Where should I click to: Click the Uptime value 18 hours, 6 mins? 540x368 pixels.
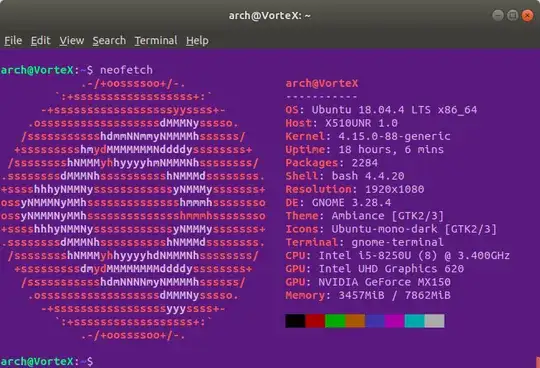[391, 150]
